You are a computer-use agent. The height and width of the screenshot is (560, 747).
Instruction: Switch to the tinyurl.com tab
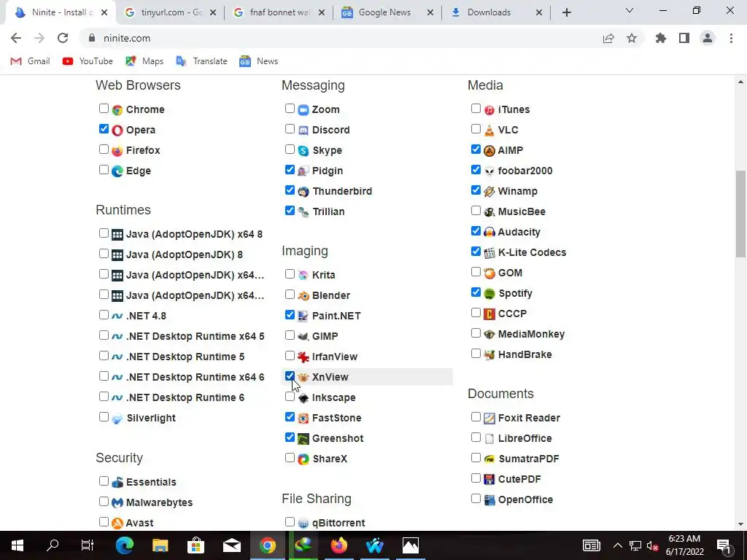[169, 12]
